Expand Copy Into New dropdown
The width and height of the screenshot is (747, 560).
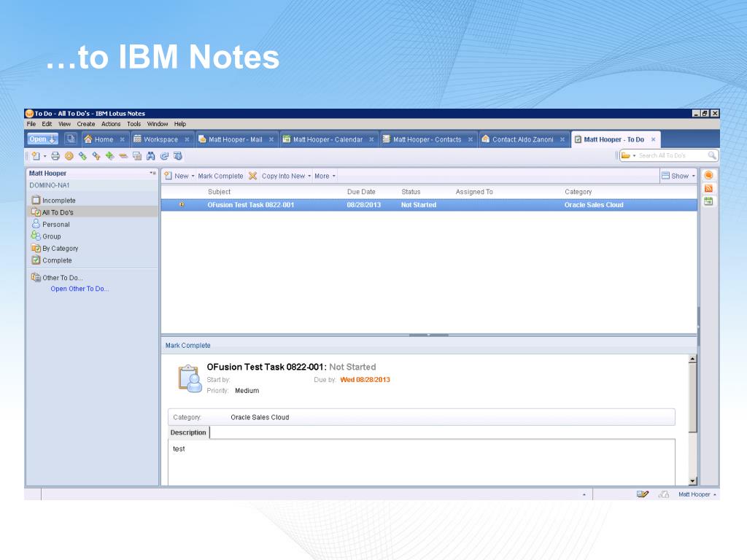(x=309, y=176)
